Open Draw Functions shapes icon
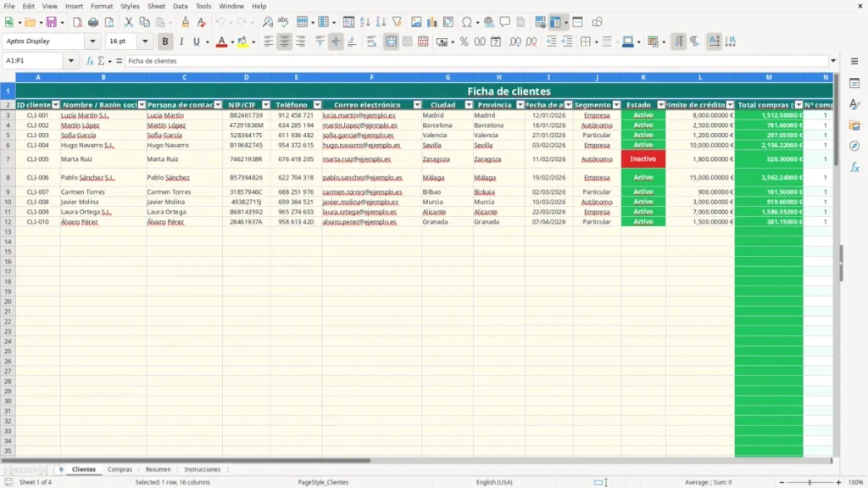 pyautogui.click(x=597, y=22)
